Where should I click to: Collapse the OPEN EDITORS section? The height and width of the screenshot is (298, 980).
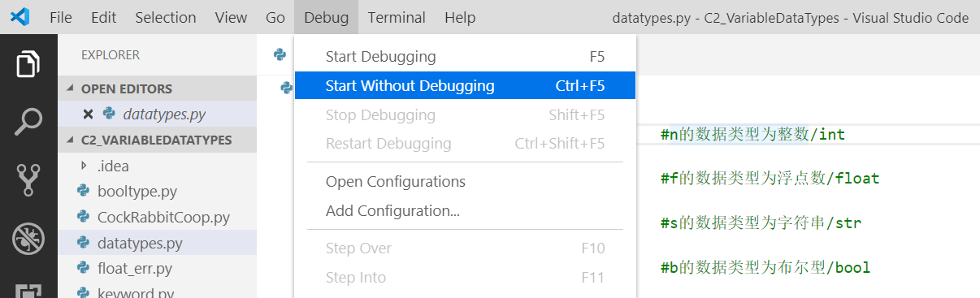coord(157,89)
